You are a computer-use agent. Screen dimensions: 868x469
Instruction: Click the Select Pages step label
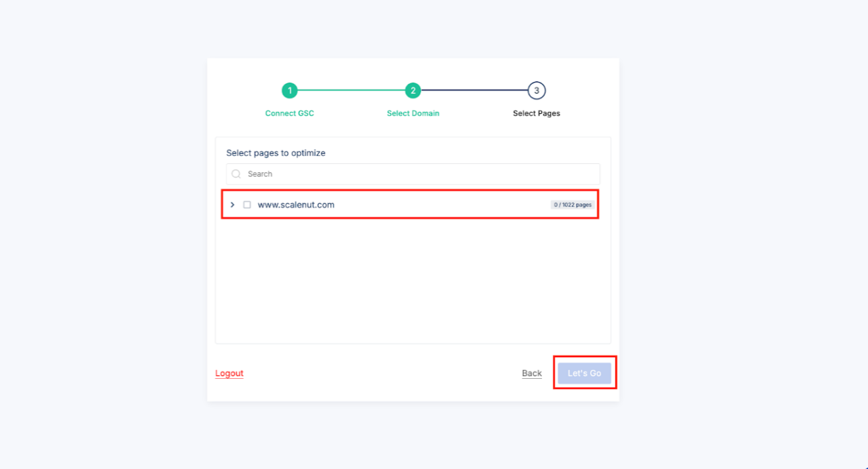coord(537,113)
